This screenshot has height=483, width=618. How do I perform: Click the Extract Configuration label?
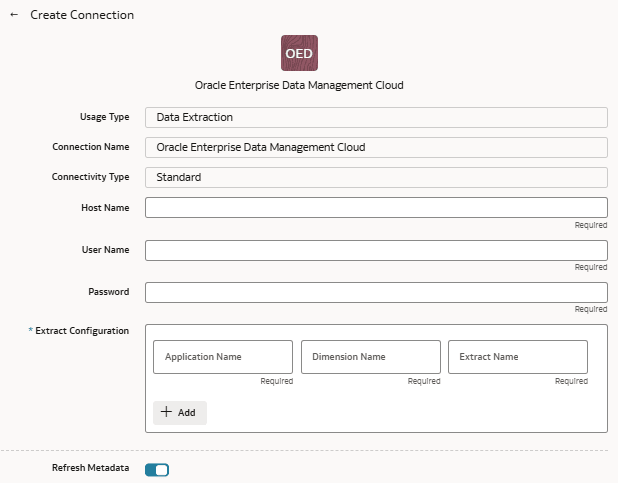82,331
